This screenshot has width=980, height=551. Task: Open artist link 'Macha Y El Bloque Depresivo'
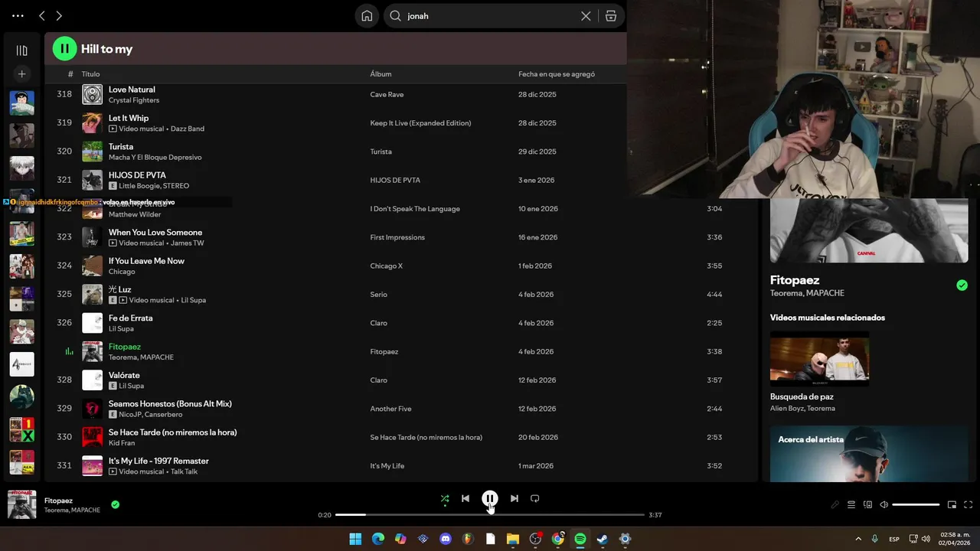[x=155, y=158]
